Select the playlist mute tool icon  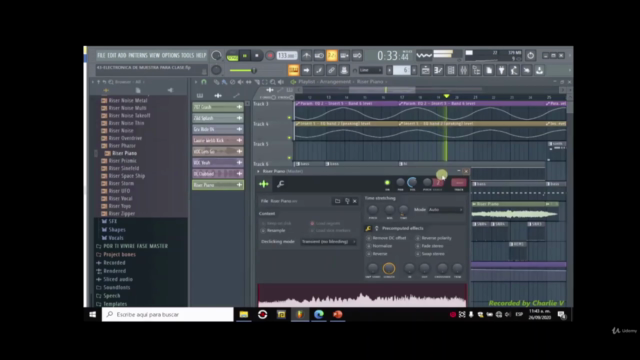click(x=240, y=82)
